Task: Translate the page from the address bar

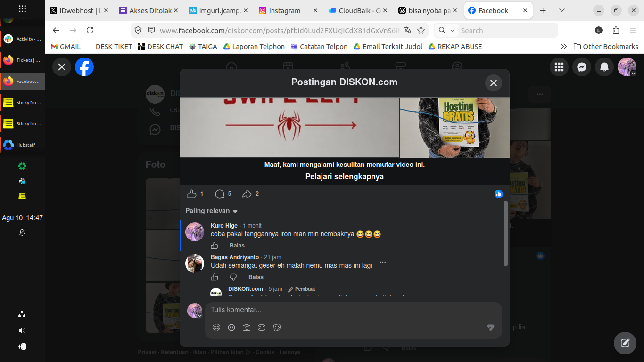Action: point(408,30)
